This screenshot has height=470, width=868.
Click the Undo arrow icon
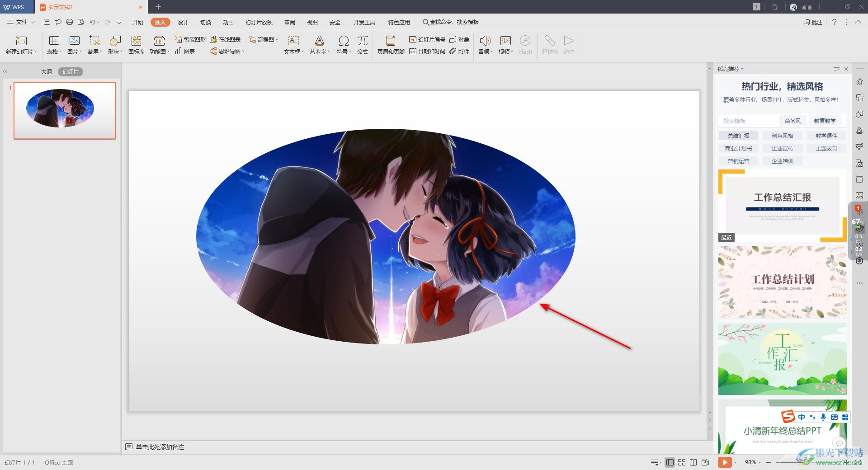92,22
